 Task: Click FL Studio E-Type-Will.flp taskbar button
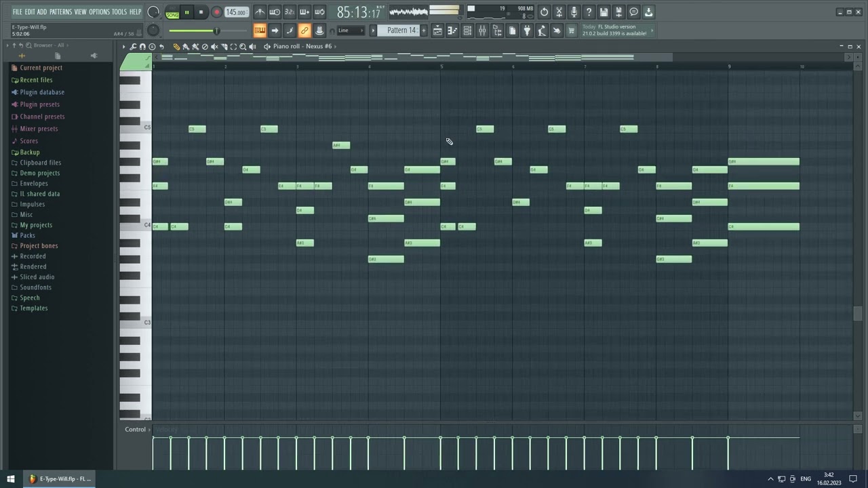[x=60, y=479]
